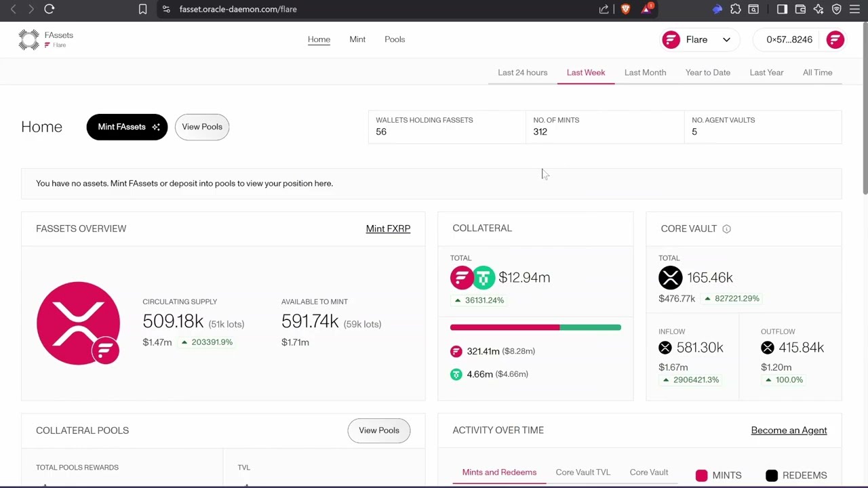Open the Flare network dropdown
The image size is (868, 488).
point(698,39)
